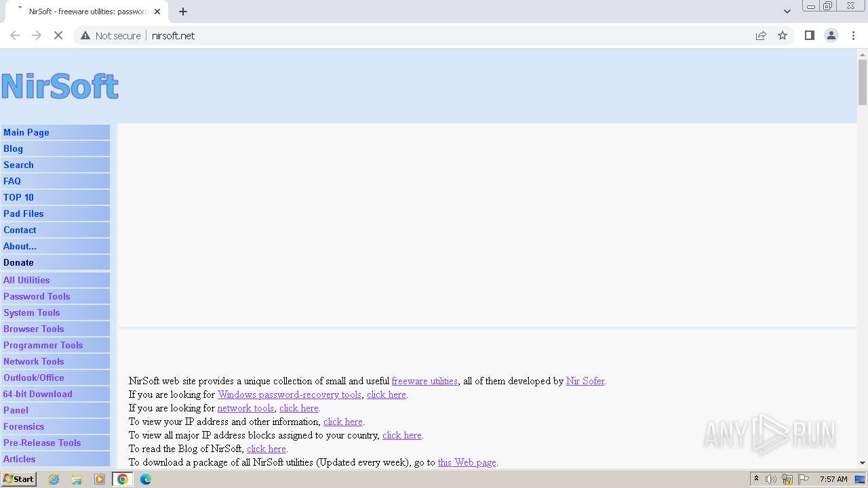Open Password Tools category
Viewport: 868px width, 488px height.
[55, 296]
